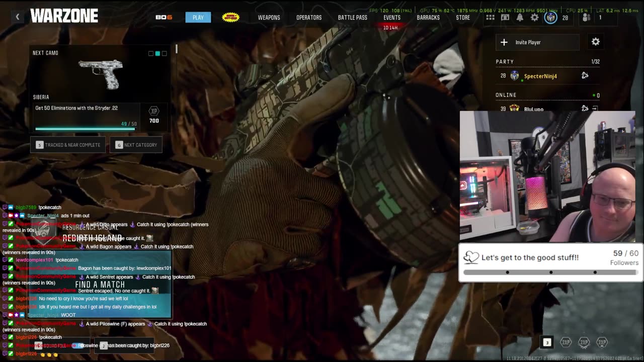The image size is (644, 362).
Task: Click the '59 / 60' followers goal text
Action: point(626,253)
